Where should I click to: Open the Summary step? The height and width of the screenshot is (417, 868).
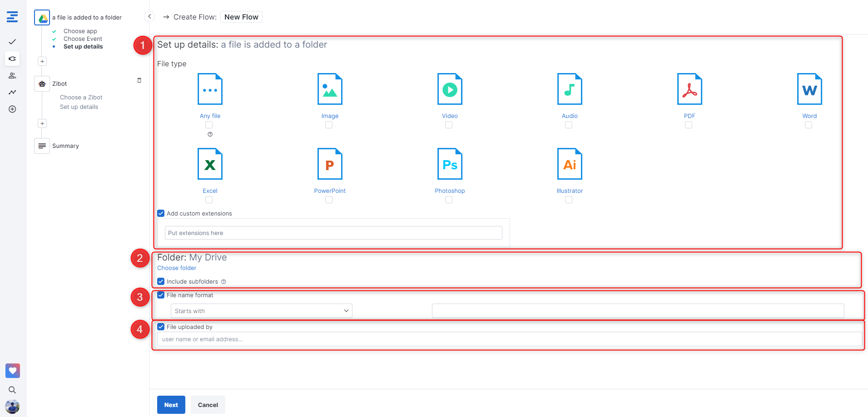(65, 146)
